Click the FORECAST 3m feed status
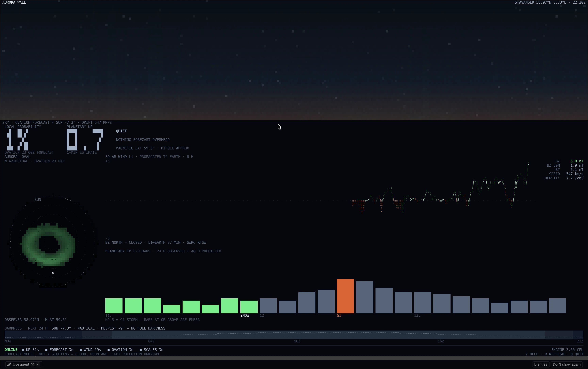Image resolution: width=588 pixels, height=369 pixels. [x=59, y=350]
